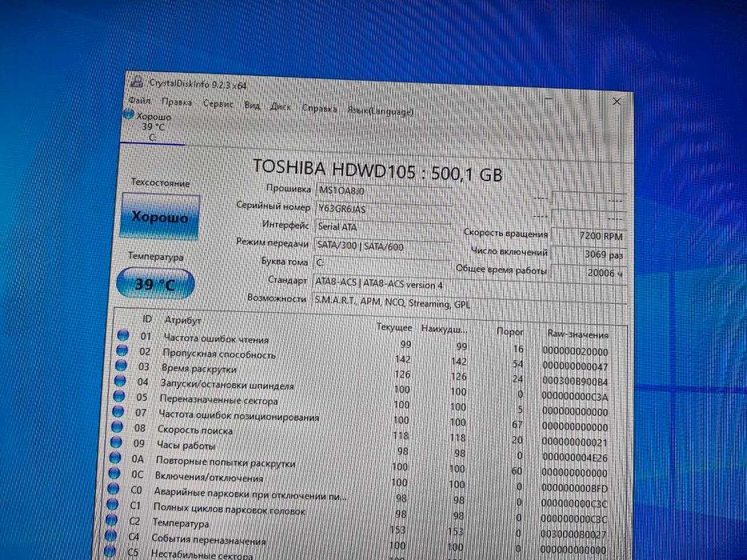Click the power on count value 3069 раз
This screenshot has height=560, width=747.
click(x=589, y=254)
